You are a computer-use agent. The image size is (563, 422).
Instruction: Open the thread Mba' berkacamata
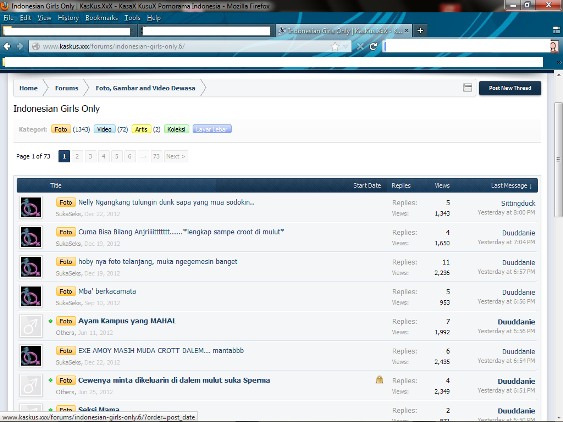tap(107, 291)
